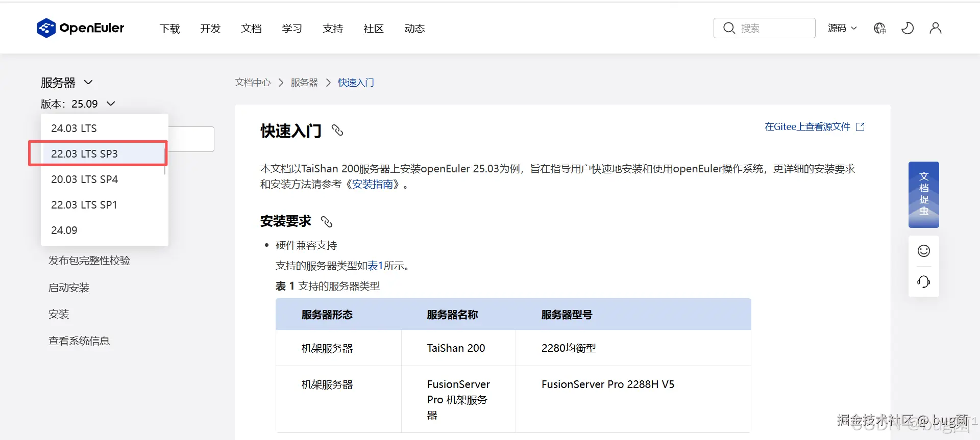Open the language globe icon
Image resolution: width=980 pixels, height=440 pixels.
coord(880,28)
